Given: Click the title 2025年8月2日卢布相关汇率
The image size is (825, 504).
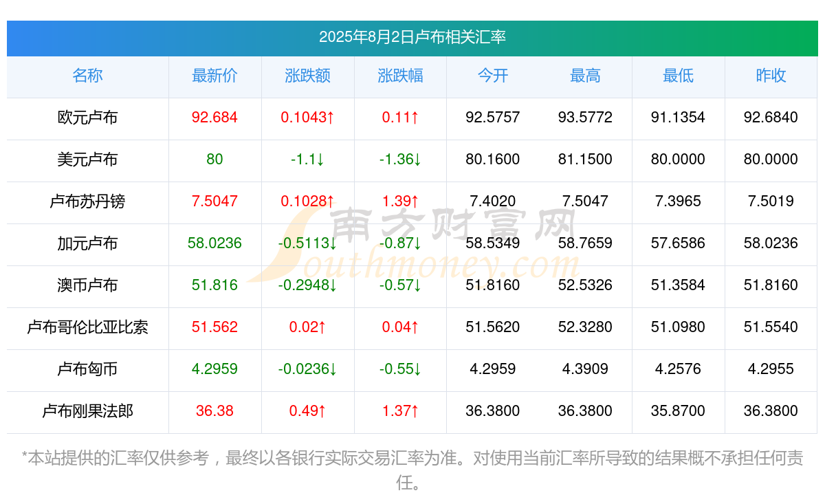Looking at the screenshot, I should [x=412, y=37].
